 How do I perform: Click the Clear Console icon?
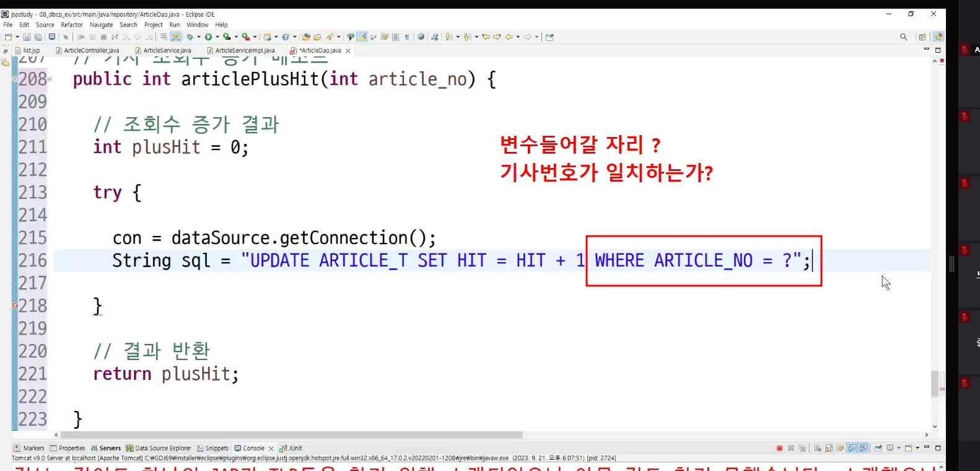pyautogui.click(x=818, y=448)
